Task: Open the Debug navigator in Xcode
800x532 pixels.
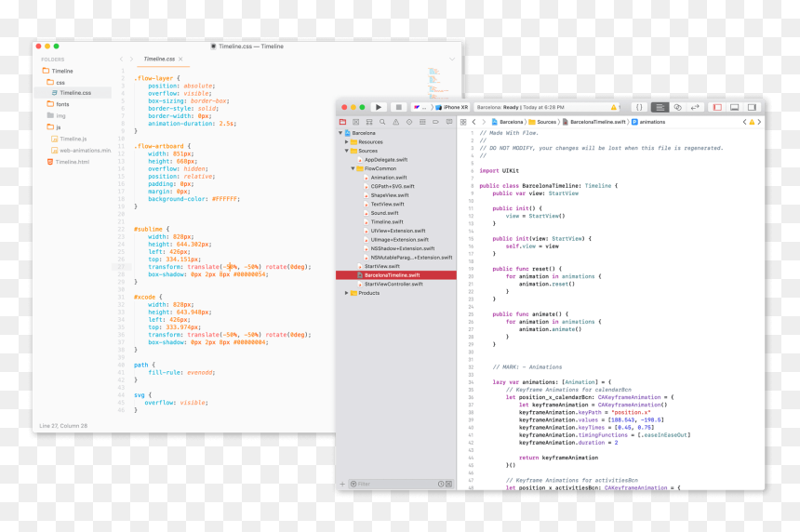Action: click(422, 122)
